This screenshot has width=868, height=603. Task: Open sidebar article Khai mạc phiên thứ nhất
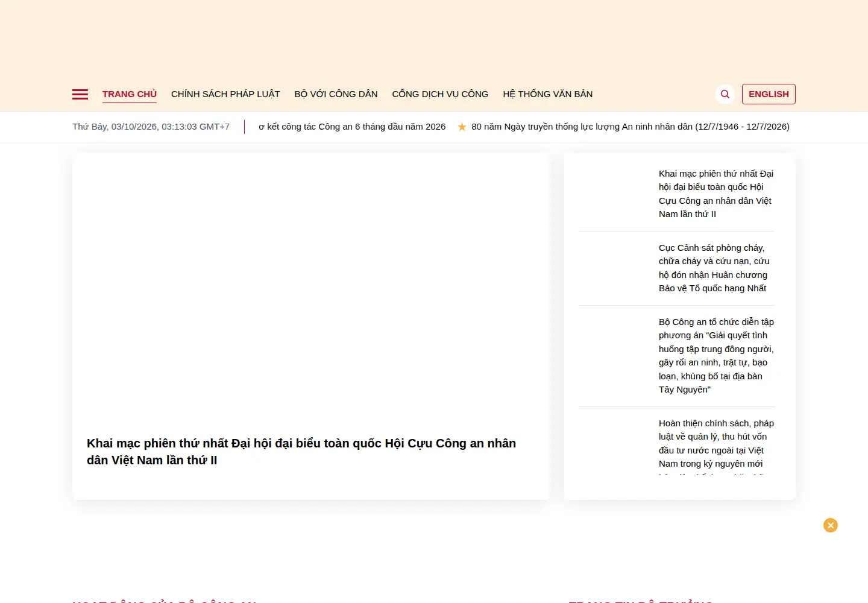(x=716, y=194)
